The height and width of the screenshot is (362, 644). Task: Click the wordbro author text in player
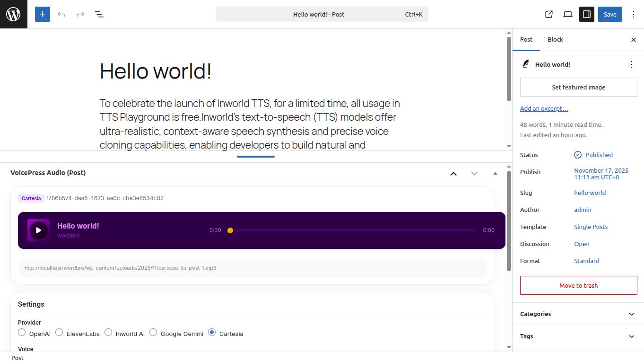(69, 236)
